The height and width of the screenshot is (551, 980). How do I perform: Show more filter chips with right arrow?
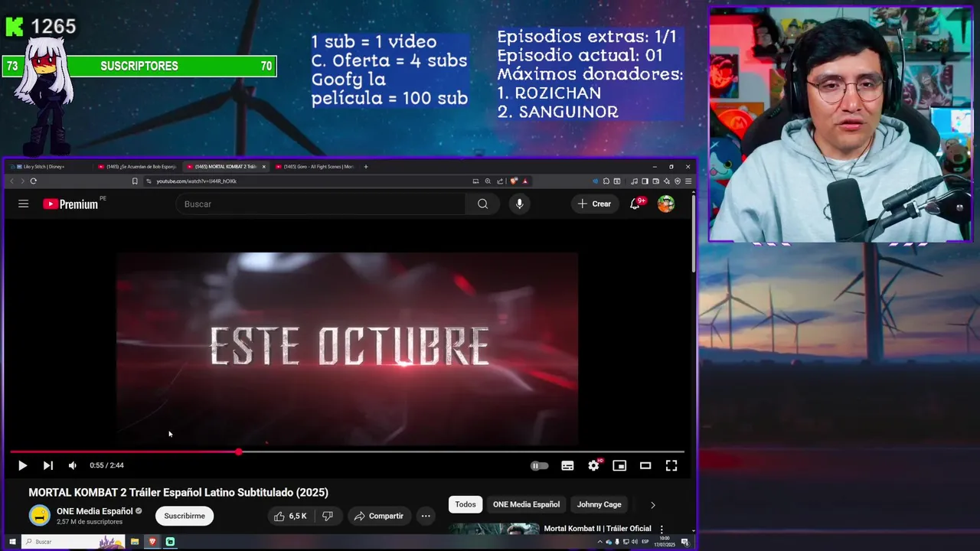pyautogui.click(x=652, y=505)
